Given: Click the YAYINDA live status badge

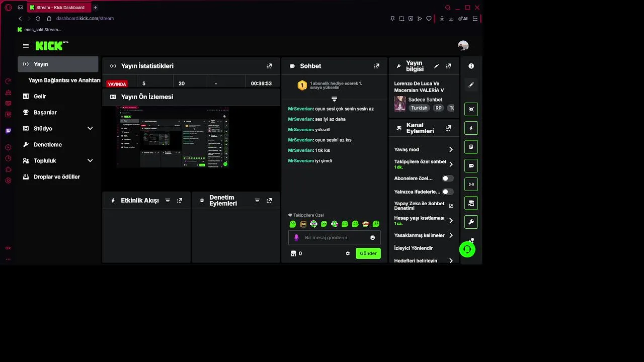Looking at the screenshot, I should pos(117,84).
